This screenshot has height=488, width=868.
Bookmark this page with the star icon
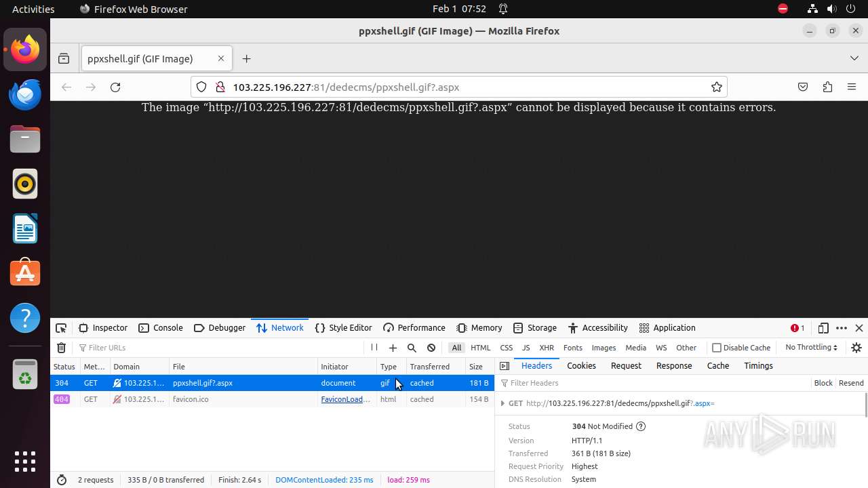click(716, 87)
